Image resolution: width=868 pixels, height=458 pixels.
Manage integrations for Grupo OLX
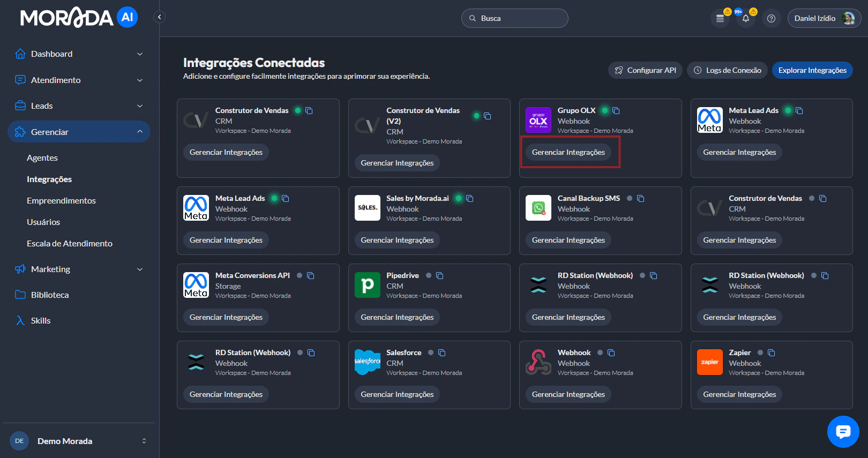coord(568,152)
